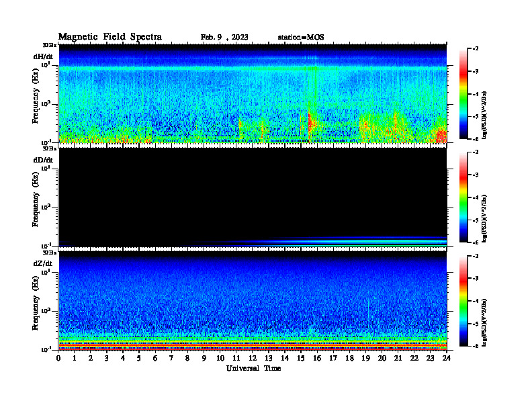This screenshot has width=532, height=411.
Task: Select the dD/dt panel label
Action: tap(43, 160)
